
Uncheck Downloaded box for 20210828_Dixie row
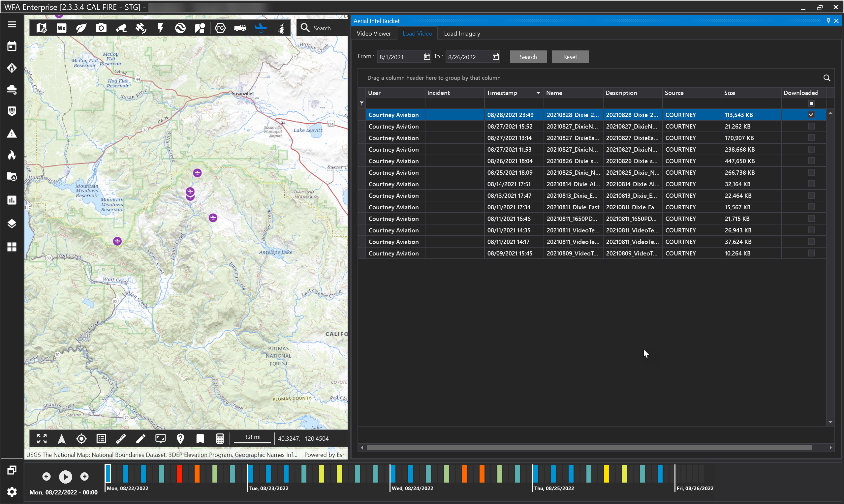[x=811, y=115]
